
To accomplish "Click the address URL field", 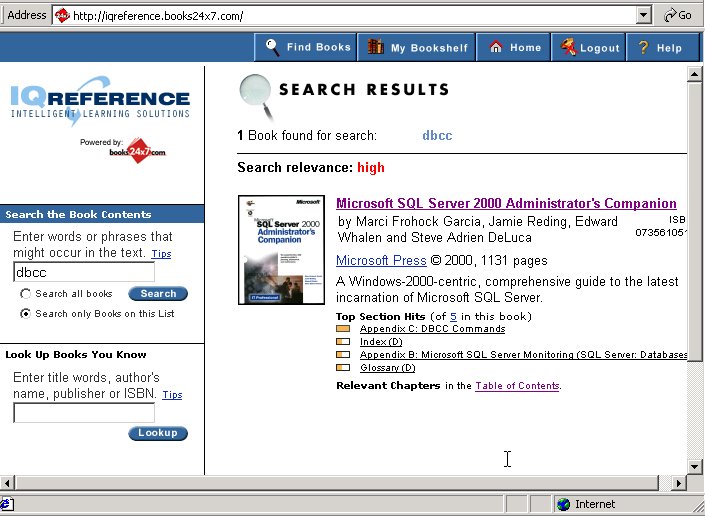I will (x=344, y=16).
